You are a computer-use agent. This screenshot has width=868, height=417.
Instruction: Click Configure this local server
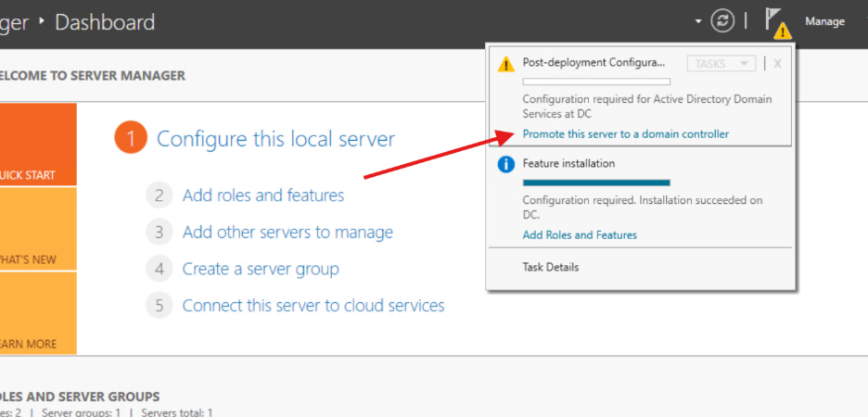tap(275, 139)
